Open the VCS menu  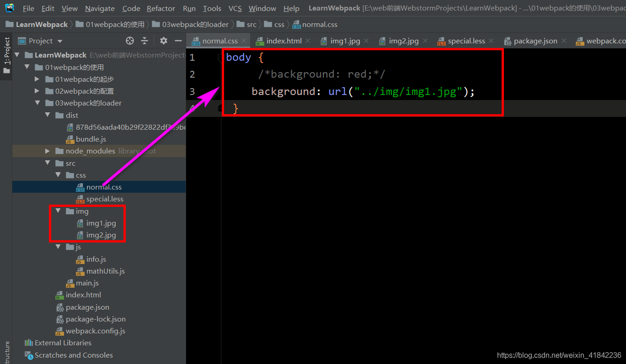[x=235, y=8]
